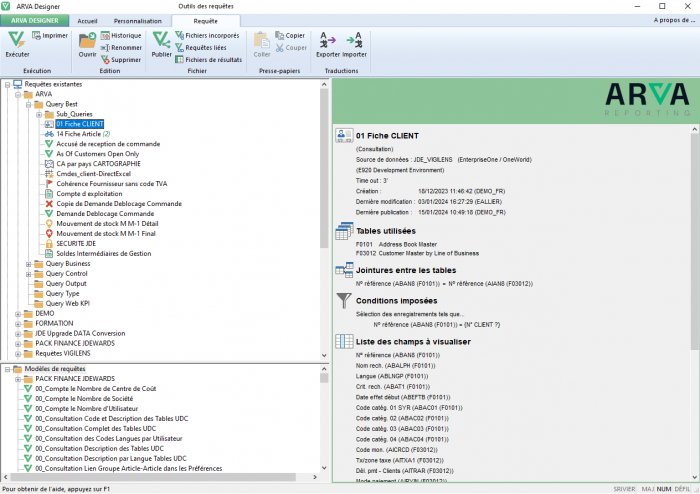This screenshot has width=700, height=494.
Task: Open A propos de menu
Action: coord(674,20)
